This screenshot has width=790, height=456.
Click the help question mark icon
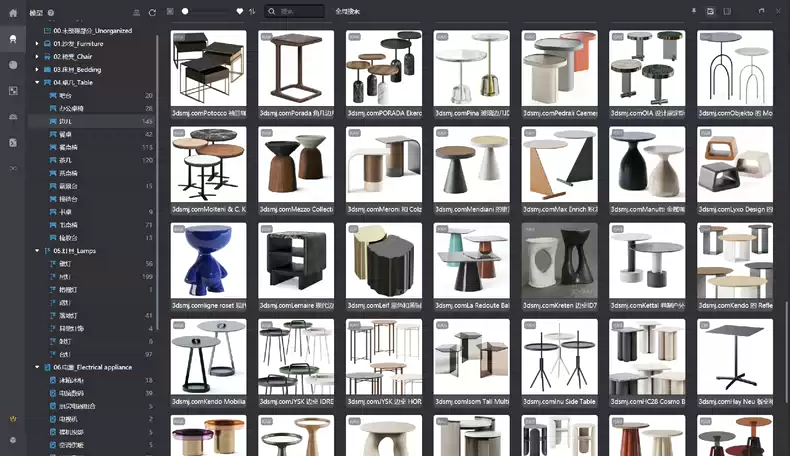(x=51, y=13)
